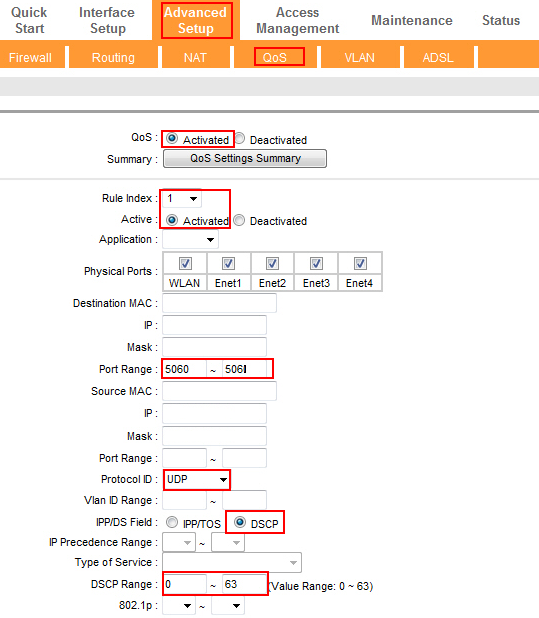Viewport: 539px width, 618px height.
Task: Select Deactivated for the Active rule
Action: (239, 220)
